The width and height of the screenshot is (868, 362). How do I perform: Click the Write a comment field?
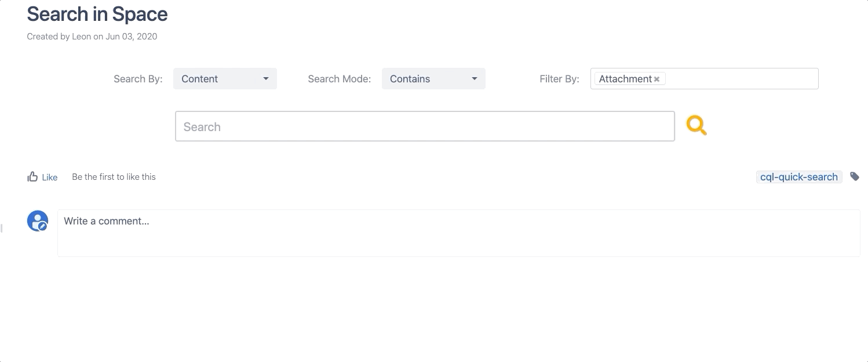click(458, 233)
